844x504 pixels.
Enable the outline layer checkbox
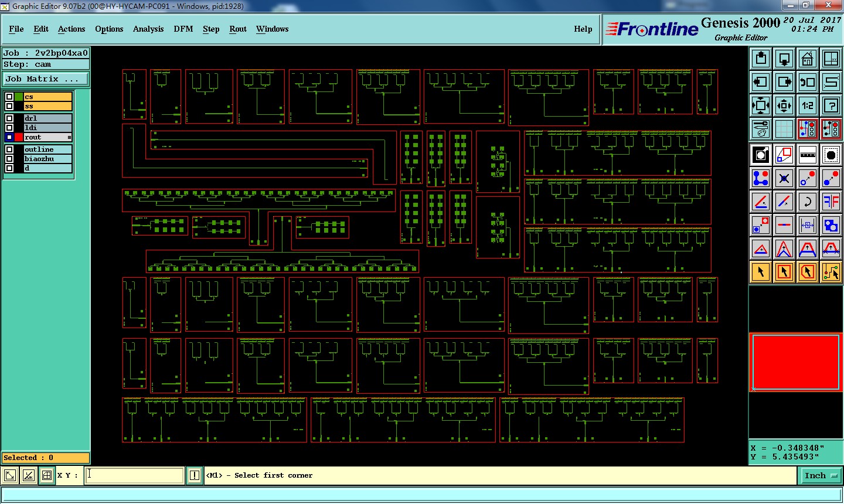click(9, 149)
